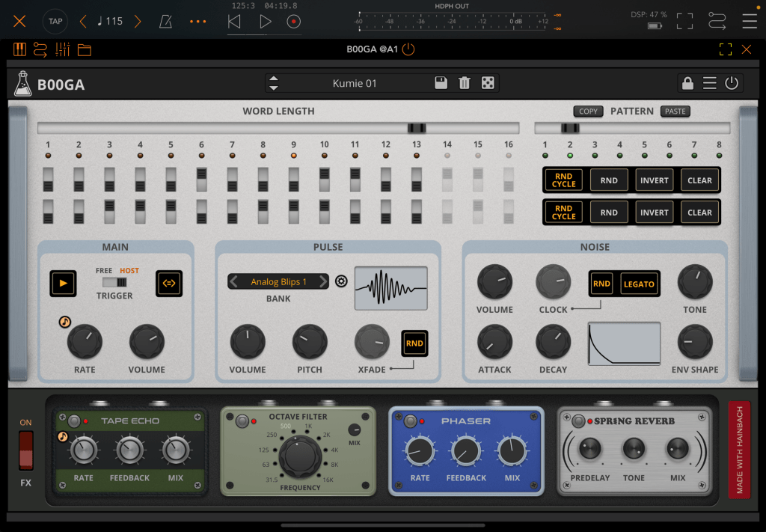Select next pulse bank with right arrow
766x532 pixels.
322,281
